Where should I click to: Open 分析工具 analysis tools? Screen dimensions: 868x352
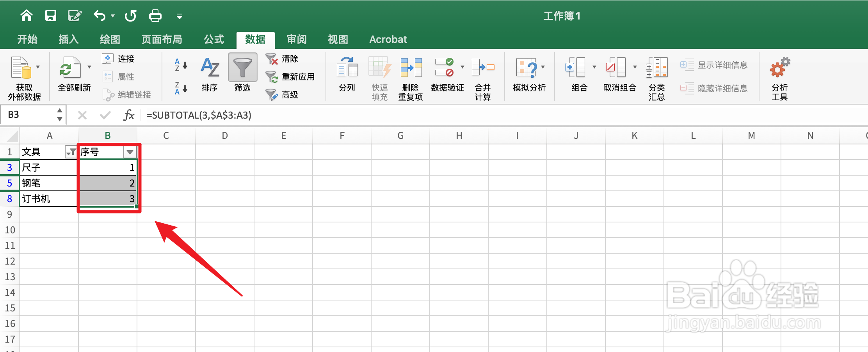tap(780, 78)
